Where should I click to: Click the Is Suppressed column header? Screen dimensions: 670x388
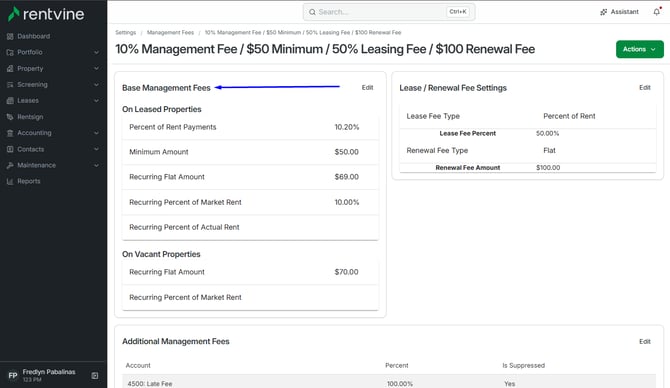click(523, 365)
